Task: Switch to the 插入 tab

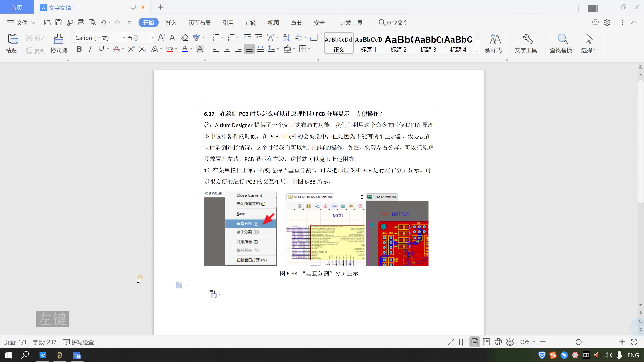Action: pyautogui.click(x=171, y=23)
